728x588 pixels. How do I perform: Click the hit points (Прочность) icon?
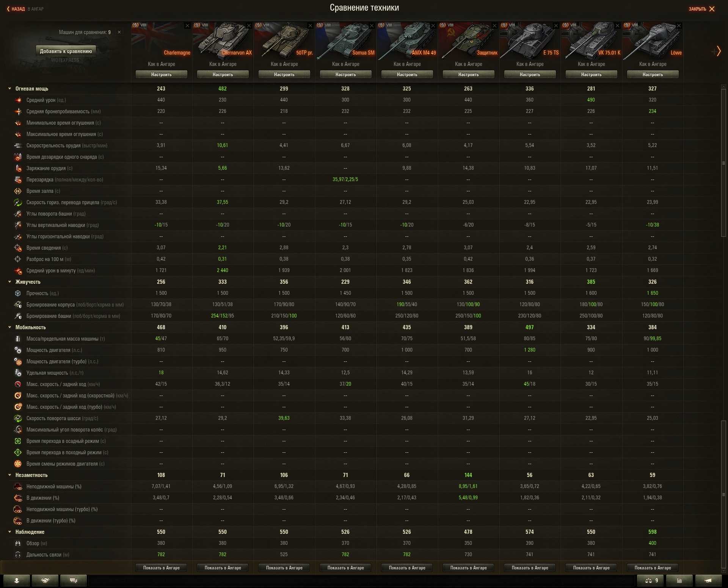click(18, 293)
